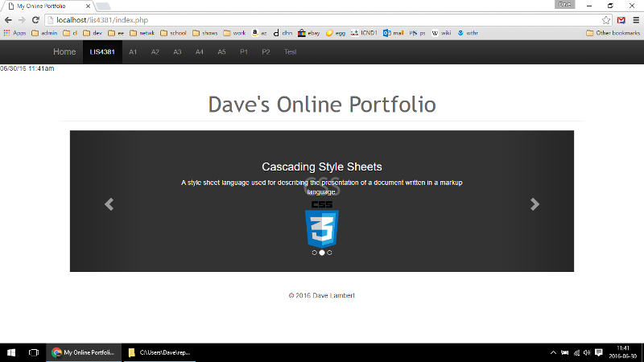The width and height of the screenshot is (644, 362).
Task: Select the LIS4381 navbar item
Action: tap(102, 51)
